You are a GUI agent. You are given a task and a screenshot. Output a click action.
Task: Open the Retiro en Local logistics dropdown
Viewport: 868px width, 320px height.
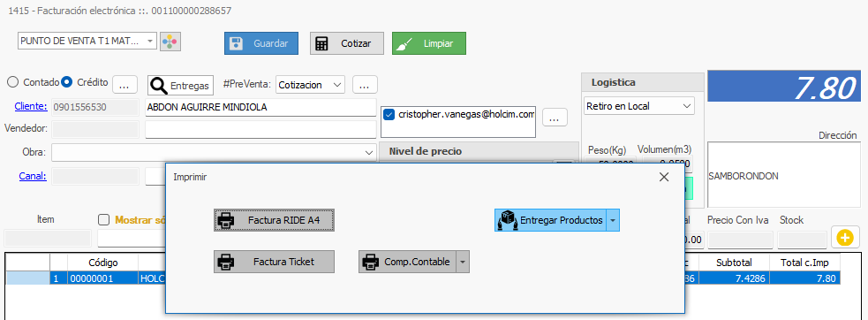(x=639, y=105)
